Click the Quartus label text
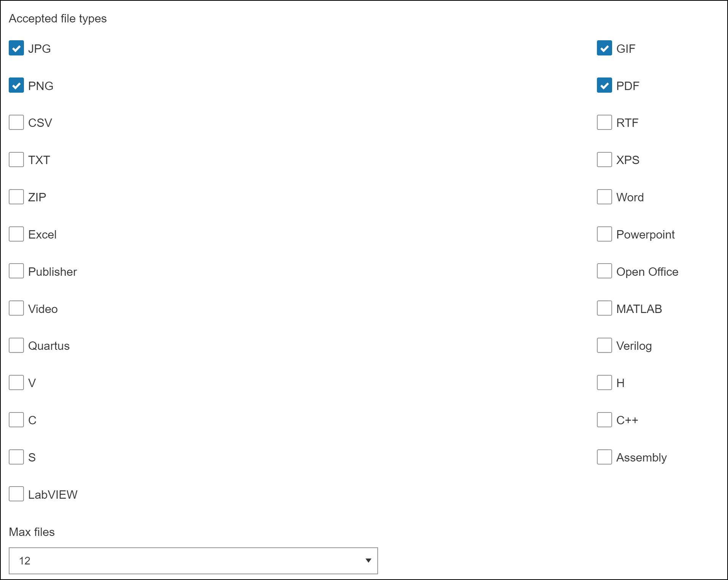This screenshot has width=728, height=580. [x=49, y=346]
